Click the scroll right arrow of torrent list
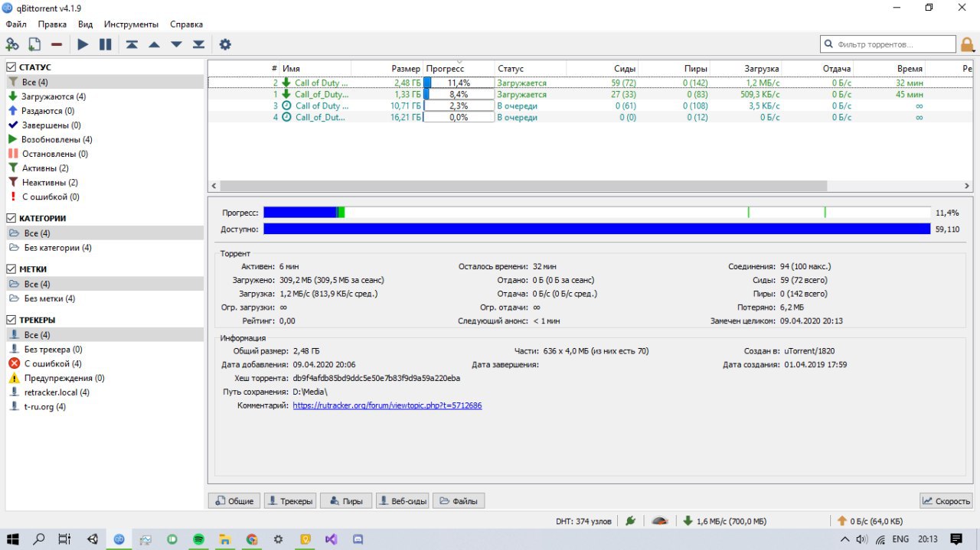Viewport: 980px width, 550px height. point(967,186)
